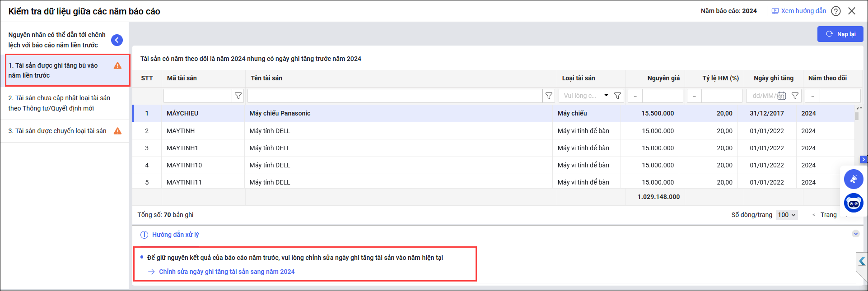The image size is (868, 291).
Task: Collapse the Hướng dẫn xử lý panel
Action: coord(855,234)
